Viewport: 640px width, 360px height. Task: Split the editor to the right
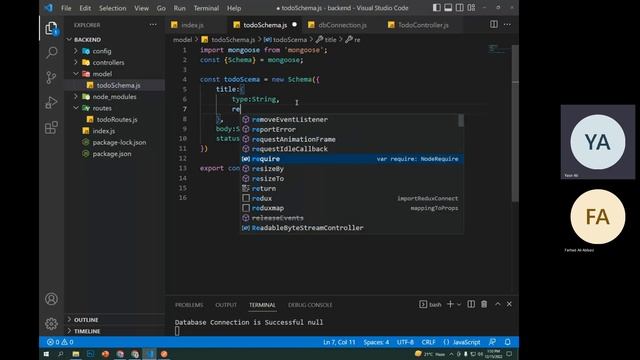pyautogui.click(x=494, y=24)
